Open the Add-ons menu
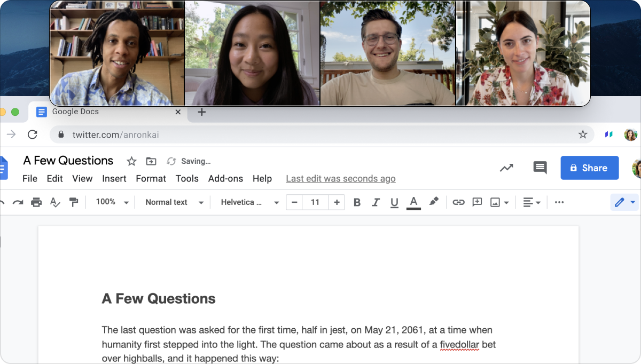This screenshot has height=364, width=641. [x=225, y=179]
